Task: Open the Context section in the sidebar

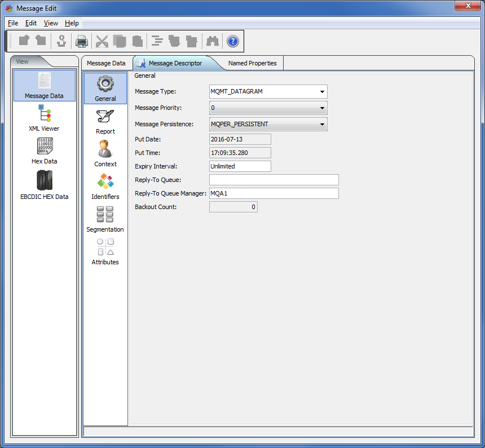Action: [105, 154]
